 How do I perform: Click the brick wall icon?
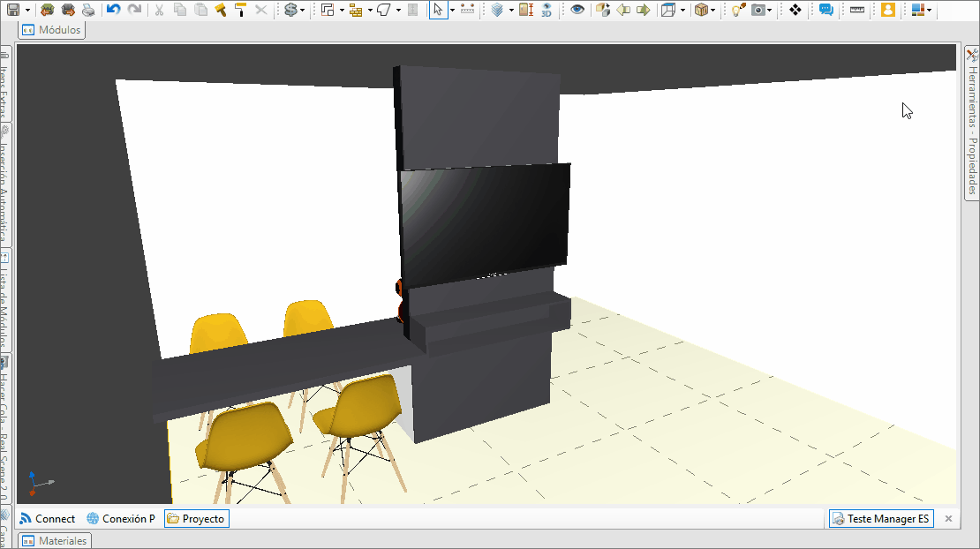357,10
